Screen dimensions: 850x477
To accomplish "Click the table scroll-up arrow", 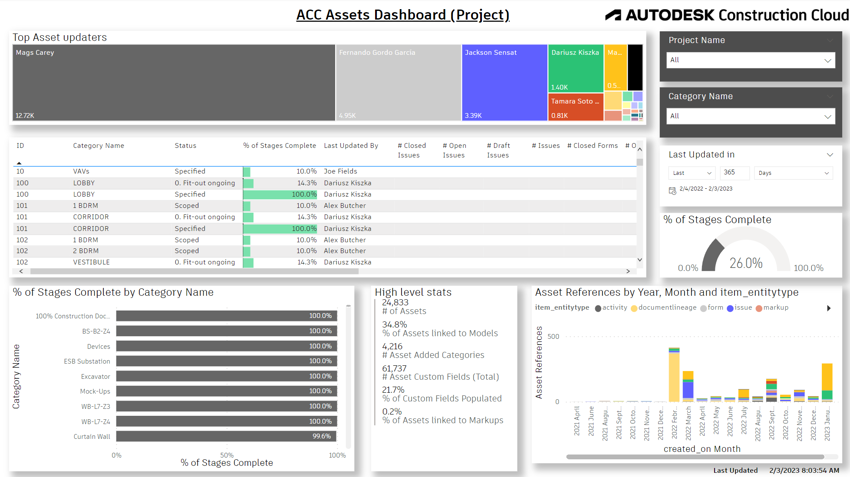I will pyautogui.click(x=640, y=149).
